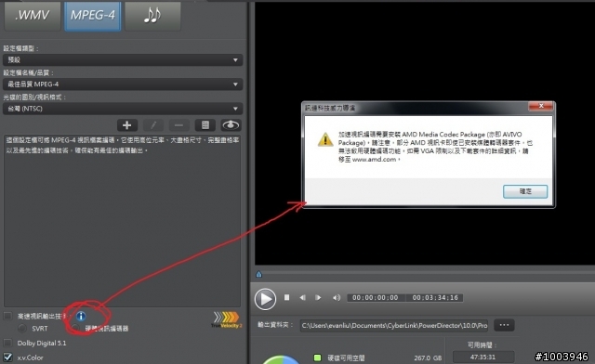
Task: Enable the Dolby Digital 5.1 checkbox
Action: pyautogui.click(x=7, y=343)
